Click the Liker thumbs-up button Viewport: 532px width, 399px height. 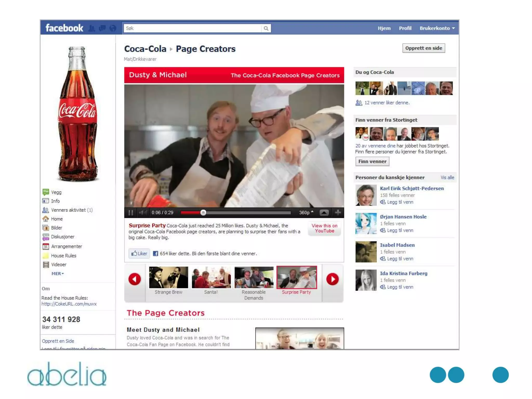[x=139, y=254]
